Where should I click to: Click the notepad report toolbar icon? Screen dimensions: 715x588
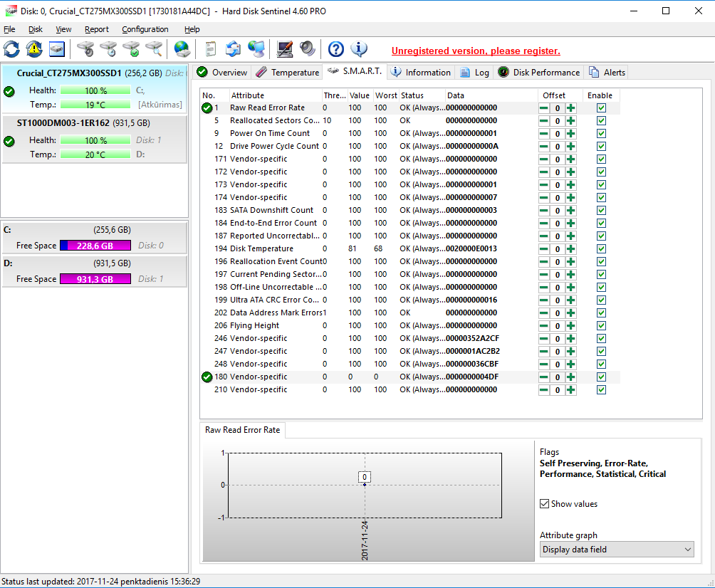(x=210, y=49)
